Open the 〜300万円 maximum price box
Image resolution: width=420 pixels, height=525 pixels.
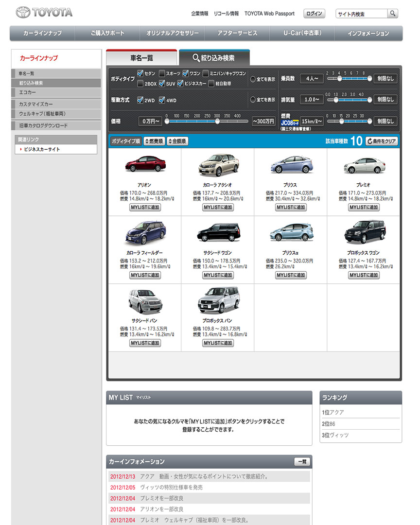click(263, 121)
